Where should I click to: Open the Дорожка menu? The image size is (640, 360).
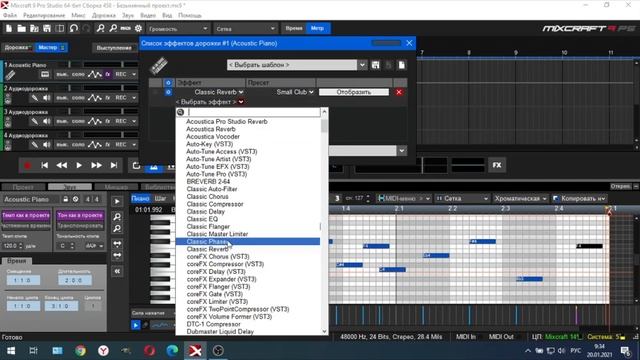104,16
